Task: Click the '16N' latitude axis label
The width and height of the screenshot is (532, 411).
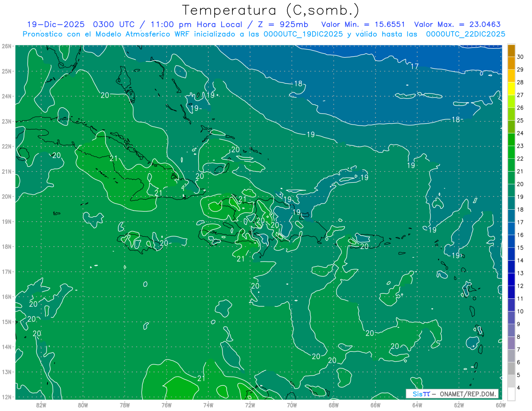Action: pyautogui.click(x=7, y=297)
